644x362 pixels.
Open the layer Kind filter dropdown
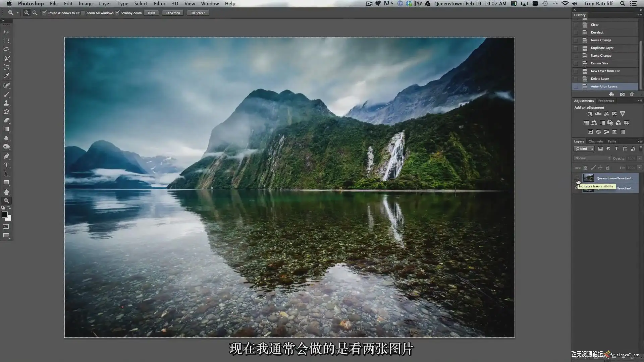[x=584, y=149]
